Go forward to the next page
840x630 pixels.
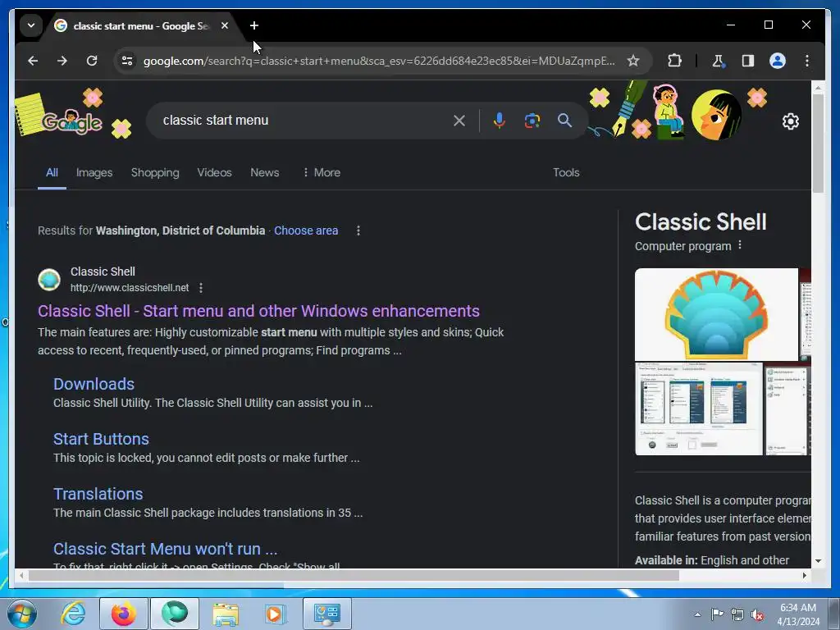(x=62, y=61)
